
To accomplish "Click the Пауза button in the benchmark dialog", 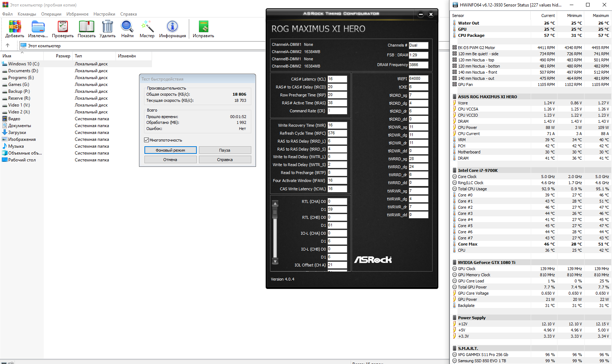I will tap(225, 150).
